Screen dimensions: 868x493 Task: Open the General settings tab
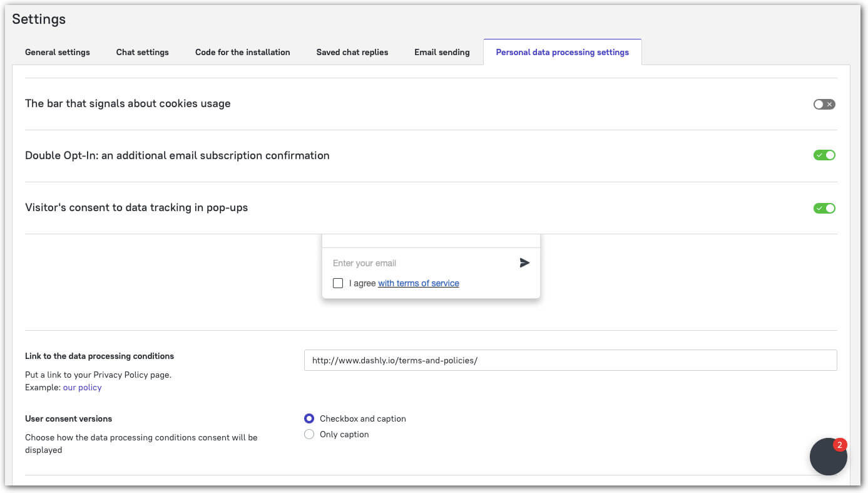tap(58, 52)
